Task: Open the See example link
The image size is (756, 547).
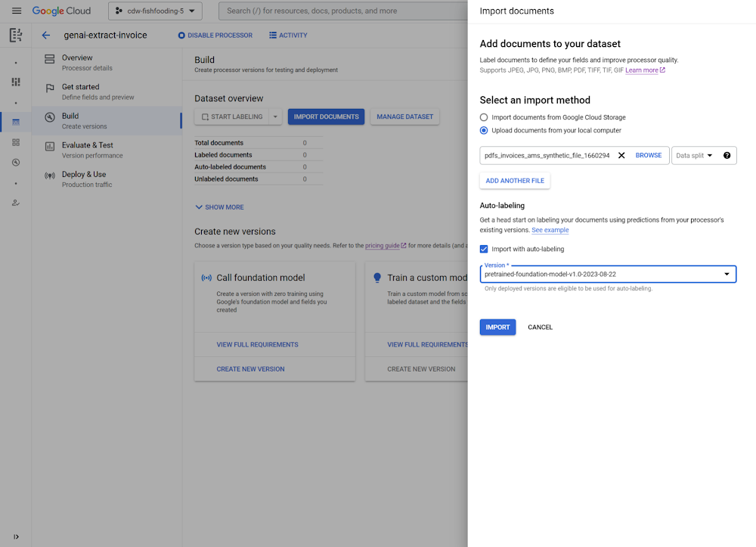Action: pos(550,230)
